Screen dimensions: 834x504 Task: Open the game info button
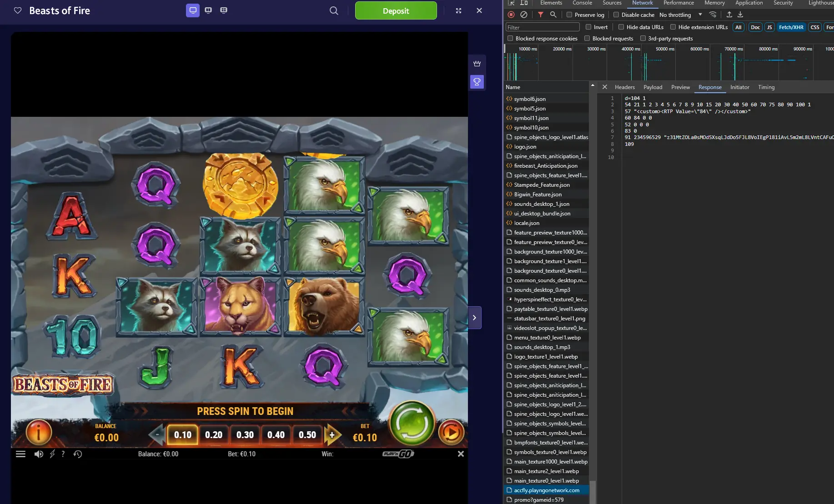[39, 432]
